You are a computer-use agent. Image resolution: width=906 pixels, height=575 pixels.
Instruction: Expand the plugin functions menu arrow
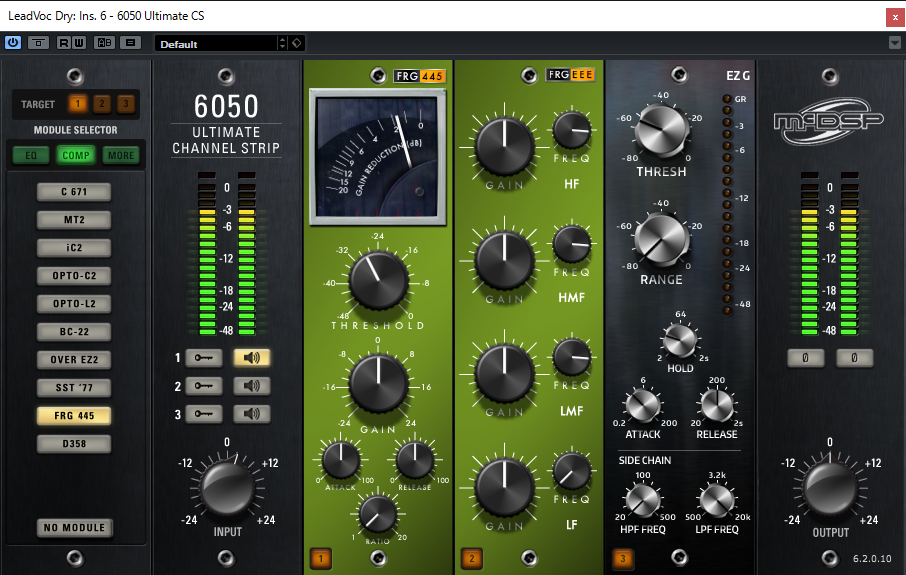(895, 43)
